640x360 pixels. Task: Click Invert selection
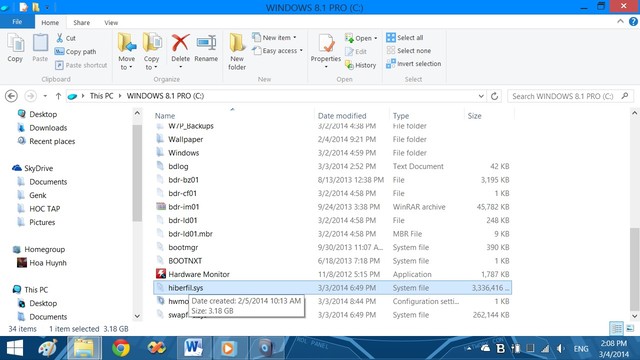tap(413, 64)
